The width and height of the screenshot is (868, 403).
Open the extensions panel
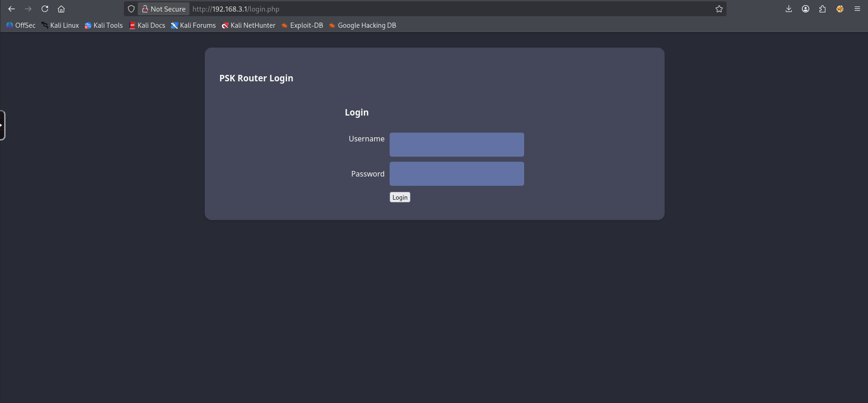tap(822, 9)
